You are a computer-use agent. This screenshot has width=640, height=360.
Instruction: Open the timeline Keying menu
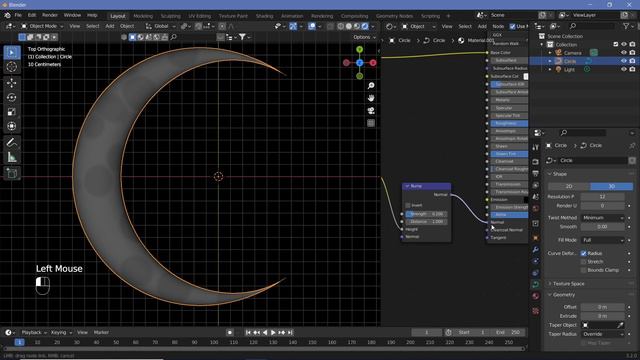point(60,333)
